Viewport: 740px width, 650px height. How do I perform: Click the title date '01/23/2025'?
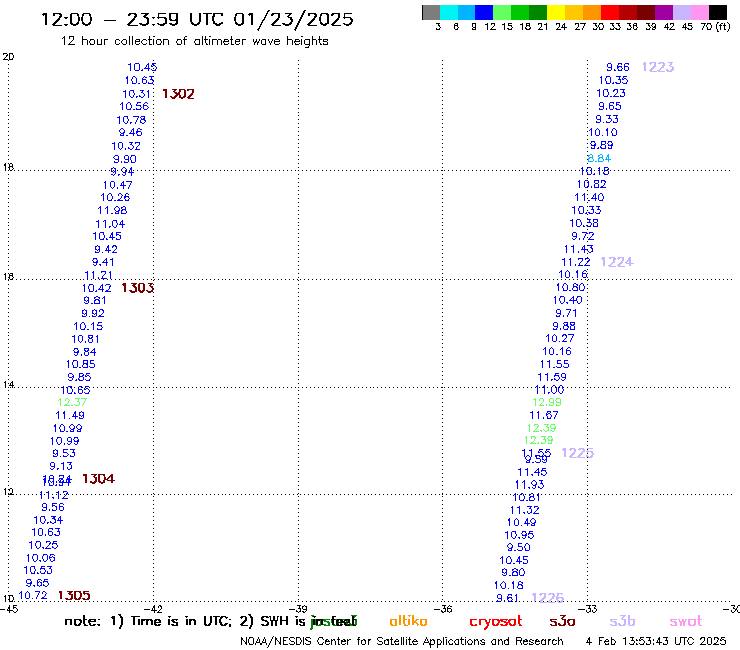tap(293, 20)
